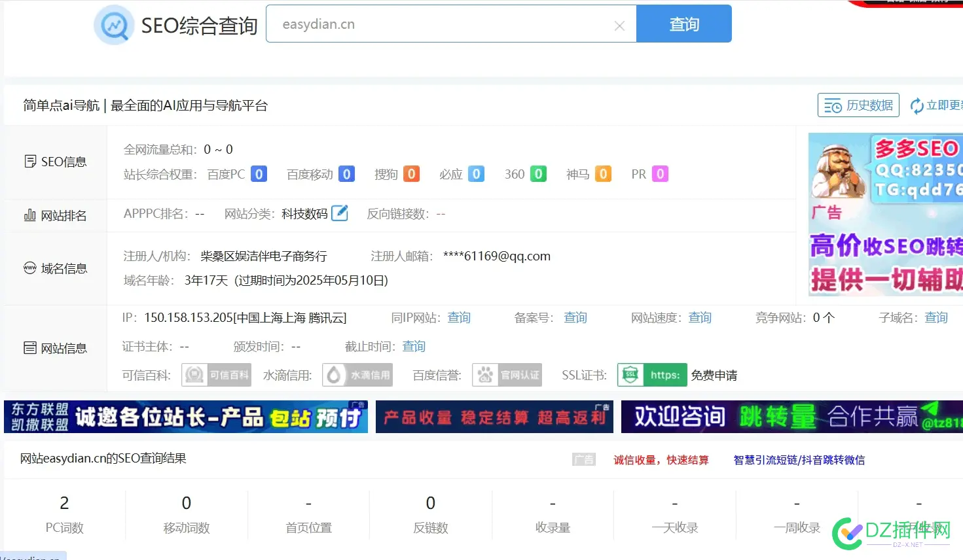
Task: Open the 欢迎咨询 跳转量 ad banner
Action: (x=792, y=417)
